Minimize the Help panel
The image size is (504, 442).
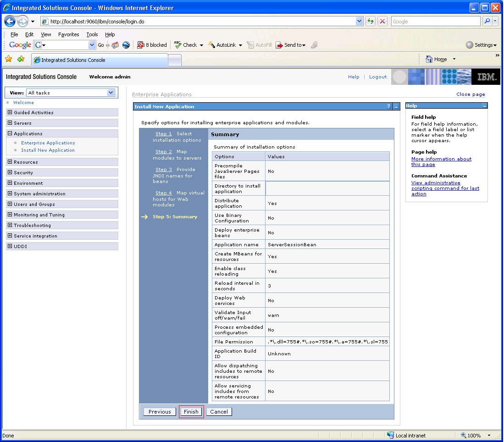point(484,106)
